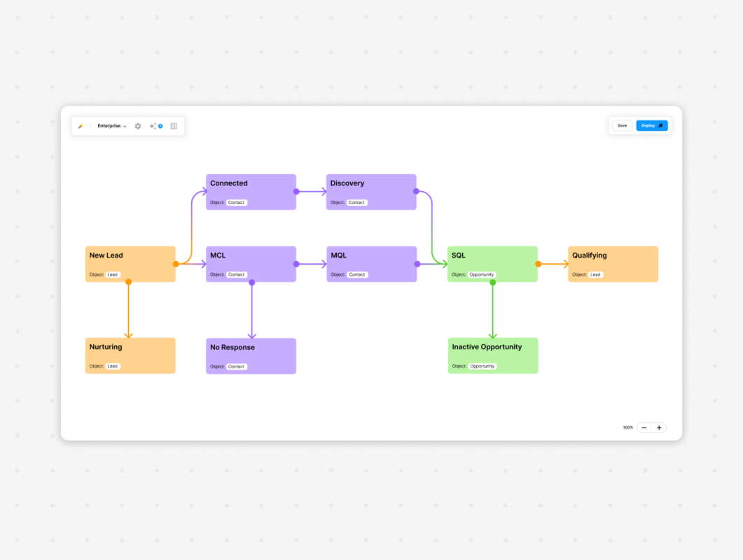Select the Connected stage node
743x560 pixels.
click(x=251, y=192)
